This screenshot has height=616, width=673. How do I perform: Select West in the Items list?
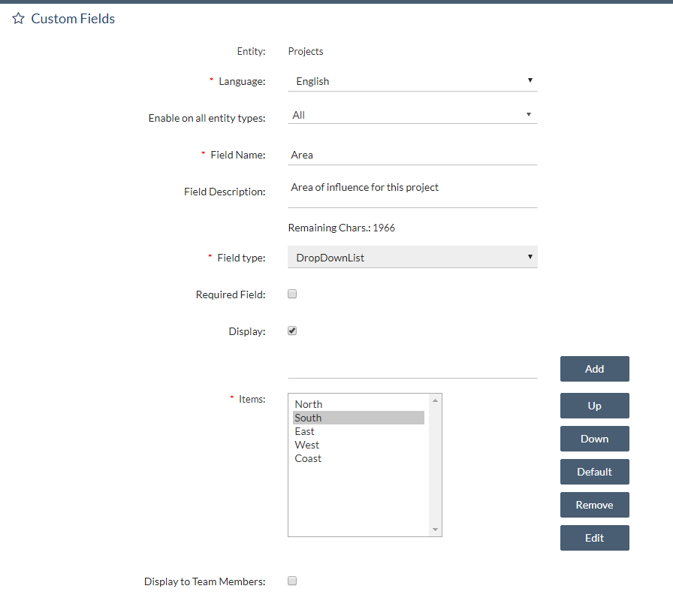(306, 445)
